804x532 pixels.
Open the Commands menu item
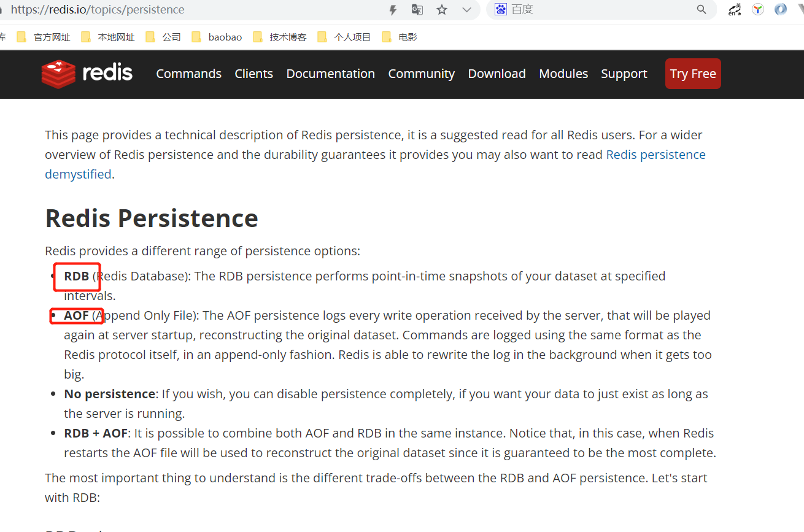[x=188, y=74]
